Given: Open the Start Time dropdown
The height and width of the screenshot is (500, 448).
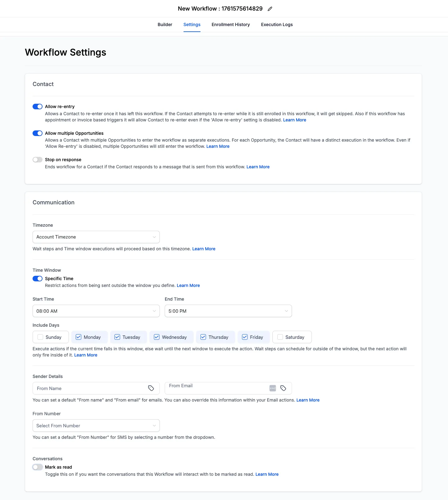Looking at the screenshot, I should (96, 311).
